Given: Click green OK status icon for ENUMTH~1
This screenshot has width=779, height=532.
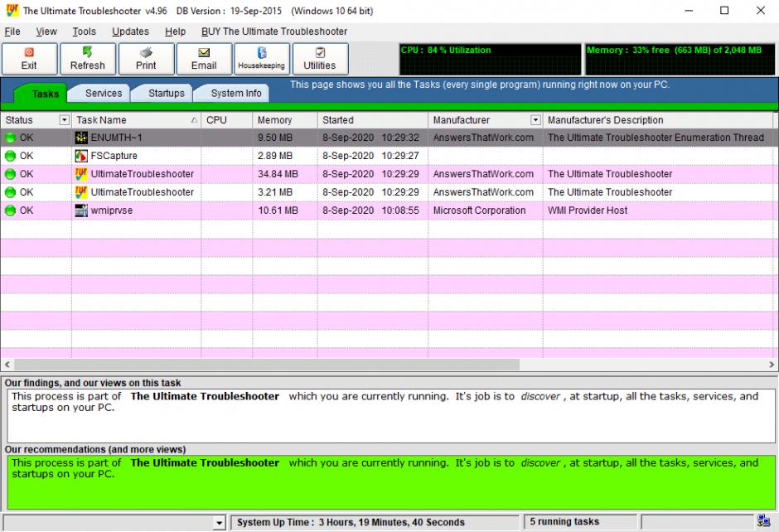Looking at the screenshot, I should pos(10,138).
